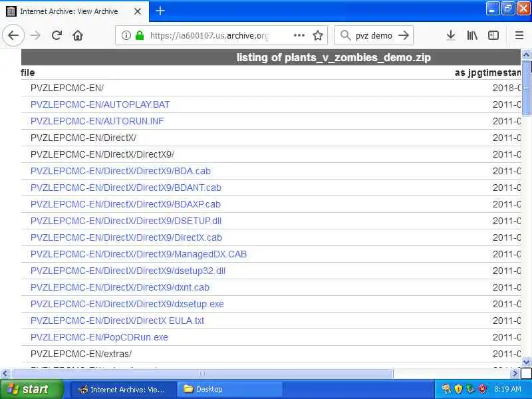This screenshot has height=399, width=532.
Task: Click the yellow security shield tray icon
Action: 458,389
